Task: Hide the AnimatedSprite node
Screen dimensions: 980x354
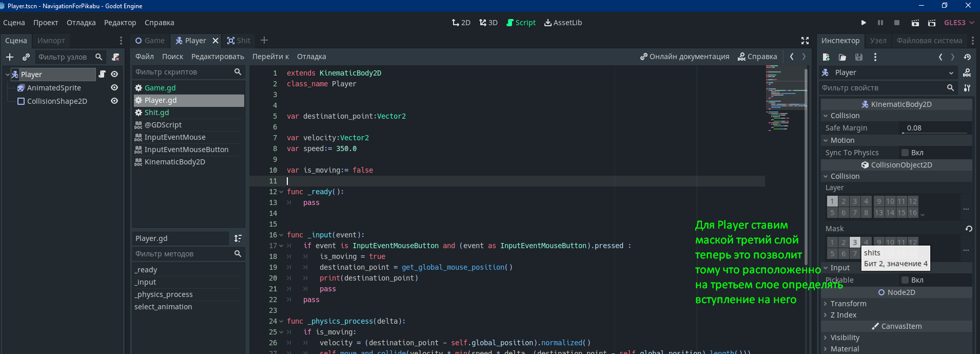Action: pos(114,88)
